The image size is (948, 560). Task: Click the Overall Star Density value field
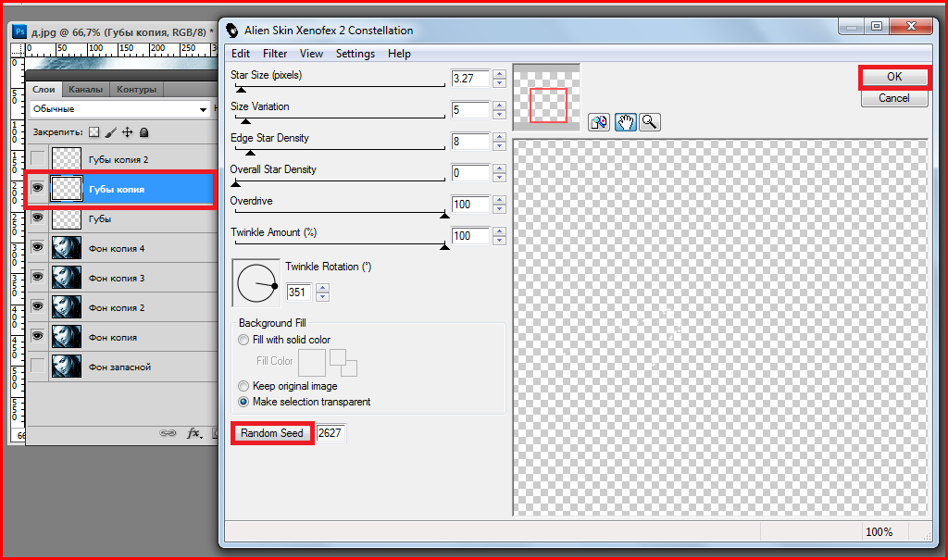pyautogui.click(x=470, y=173)
